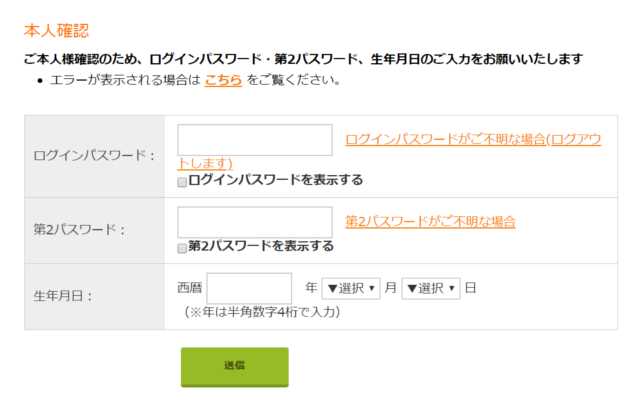Viewport: 640px width, 406px height.
Task: Expand the birth day 選択 dropdown
Action: [431, 288]
